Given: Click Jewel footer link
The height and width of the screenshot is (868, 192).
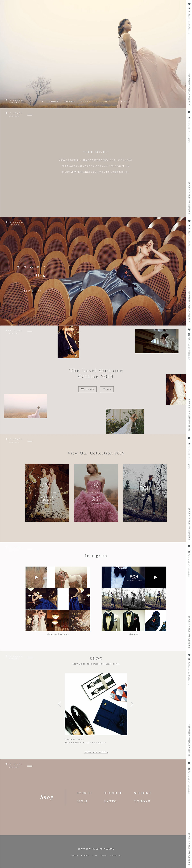Looking at the screenshot, I should [104, 856].
